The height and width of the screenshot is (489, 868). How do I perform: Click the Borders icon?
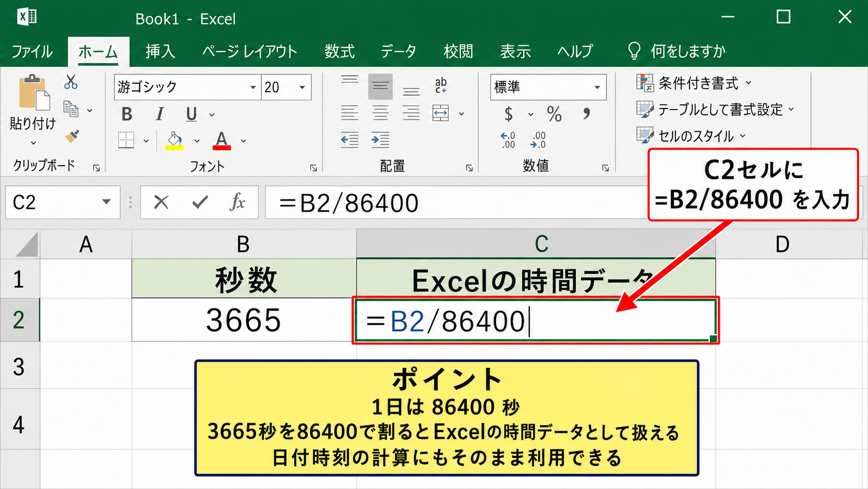pos(126,140)
